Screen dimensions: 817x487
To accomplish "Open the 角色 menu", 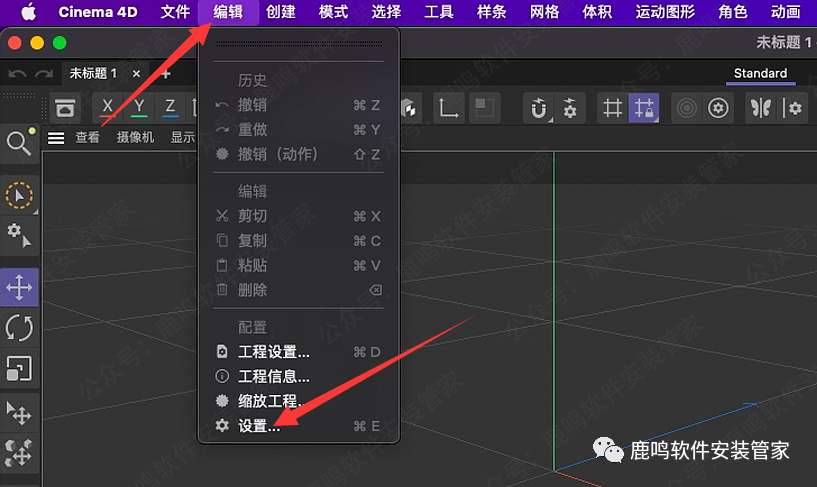I will (x=733, y=11).
